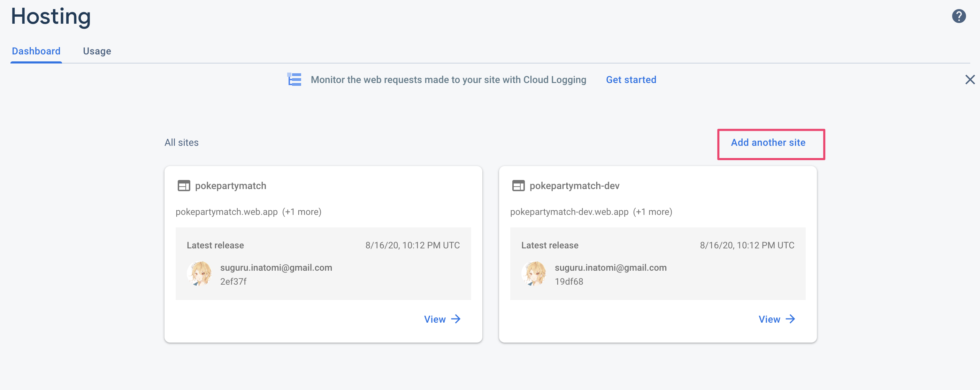Viewport: 980px width, 390px height.
Task: Expand (+1 more) domains for pokepartymatch-dev
Action: click(652, 212)
